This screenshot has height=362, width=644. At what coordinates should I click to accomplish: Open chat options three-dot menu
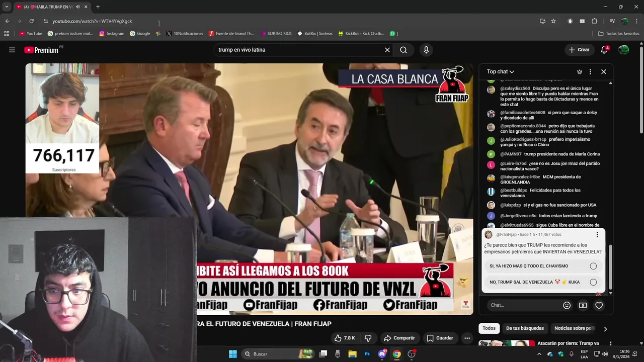590,72
